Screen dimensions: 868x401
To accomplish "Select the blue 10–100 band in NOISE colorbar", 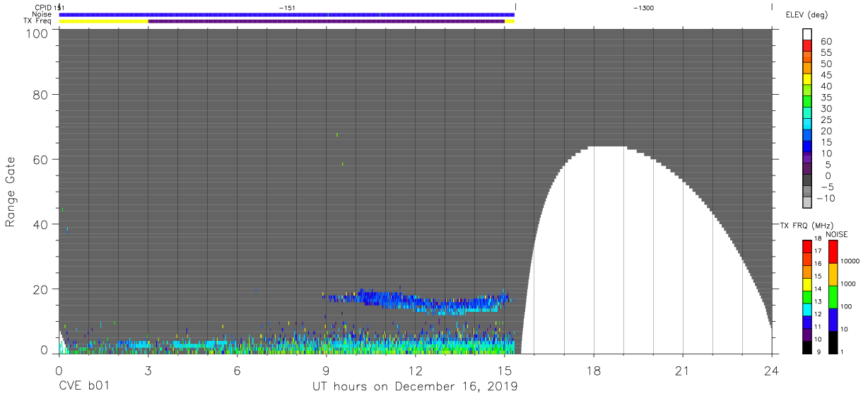I will tap(833, 319).
